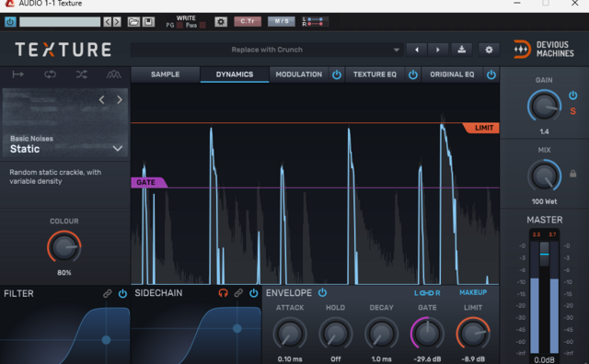
Task: Toggle the Envelope power button
Action: [322, 292]
